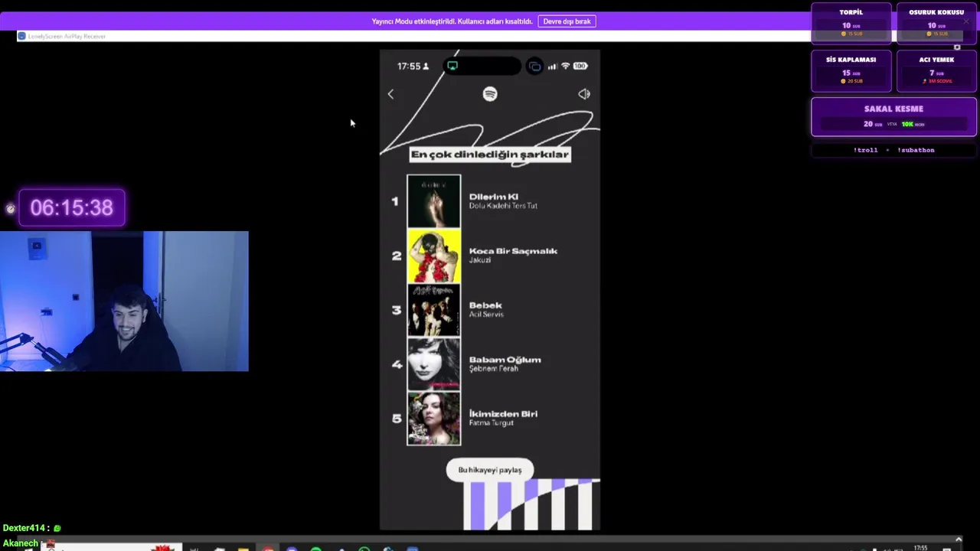The width and height of the screenshot is (980, 551).
Task: Click the OSURUK KOKUSU goal card
Action: pos(936,23)
